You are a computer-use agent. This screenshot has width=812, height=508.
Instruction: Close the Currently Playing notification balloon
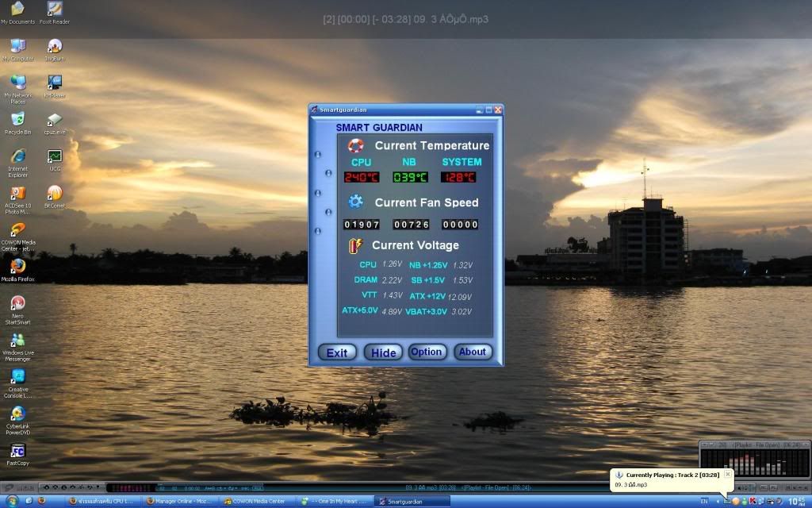pos(727,474)
